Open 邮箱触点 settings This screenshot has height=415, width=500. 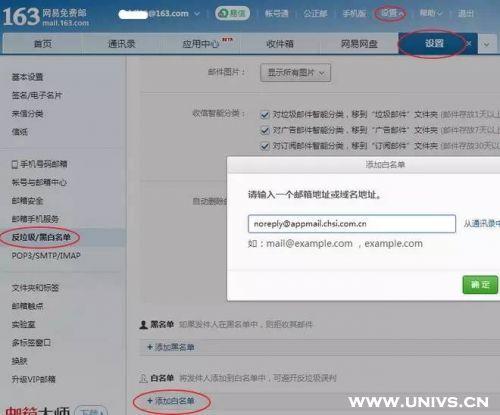[x=27, y=306]
